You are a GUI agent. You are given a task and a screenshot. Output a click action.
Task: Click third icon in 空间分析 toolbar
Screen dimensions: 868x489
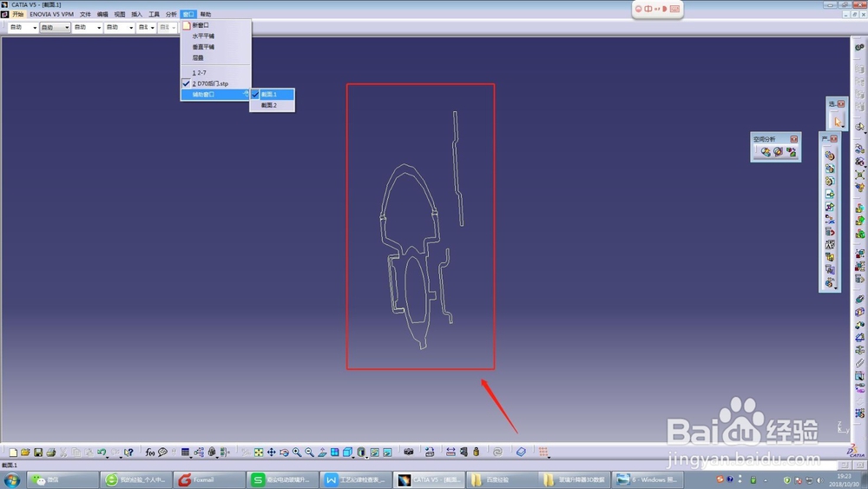[x=791, y=152]
